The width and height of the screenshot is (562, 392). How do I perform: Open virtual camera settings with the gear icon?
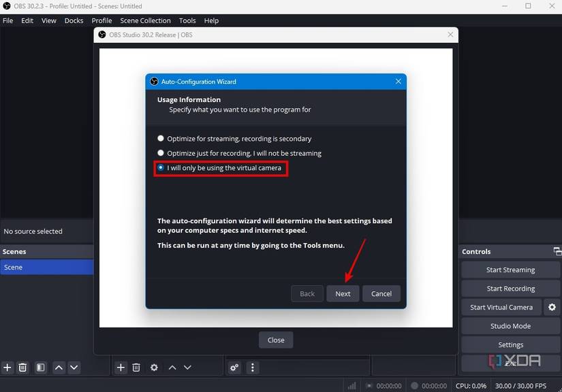pyautogui.click(x=552, y=307)
